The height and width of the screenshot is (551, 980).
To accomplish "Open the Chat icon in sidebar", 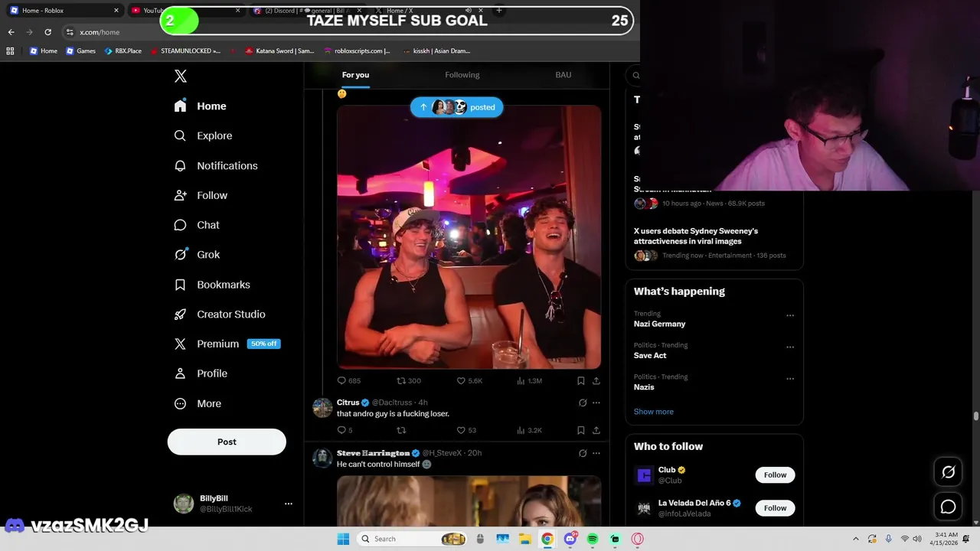I will click(180, 225).
